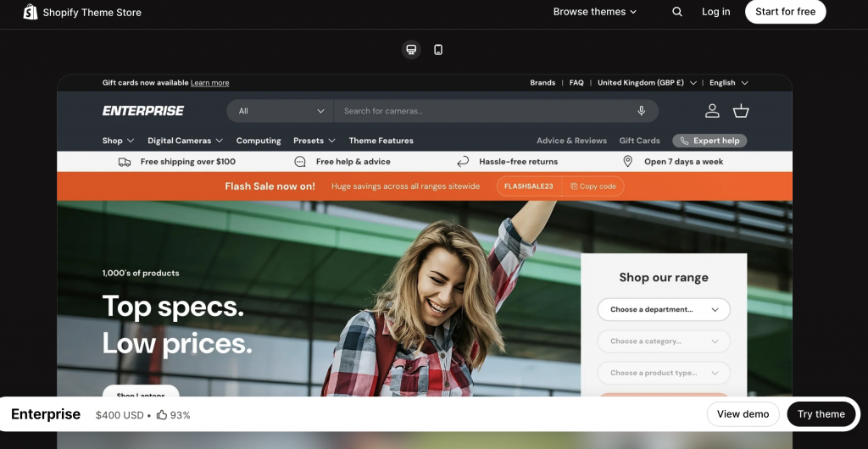Viewport: 868px width, 449px height.
Task: Click the Shopify bag logo icon
Action: [31, 12]
